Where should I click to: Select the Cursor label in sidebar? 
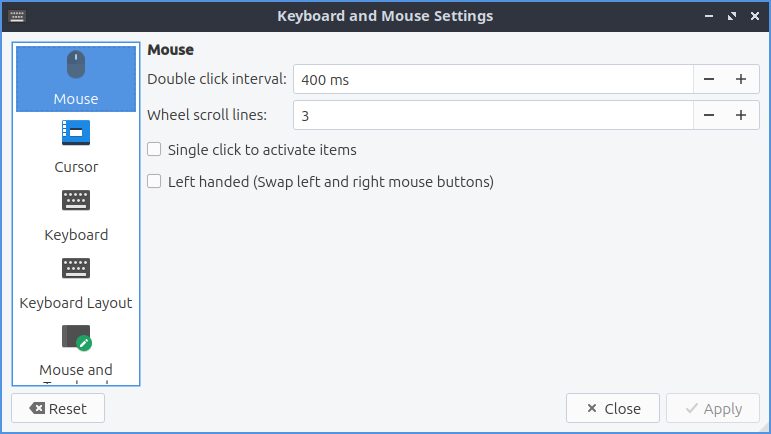tap(76, 167)
